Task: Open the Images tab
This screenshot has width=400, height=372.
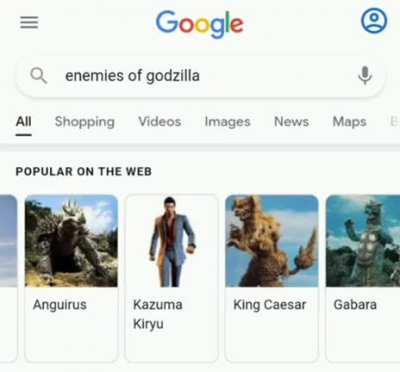Action: click(227, 122)
